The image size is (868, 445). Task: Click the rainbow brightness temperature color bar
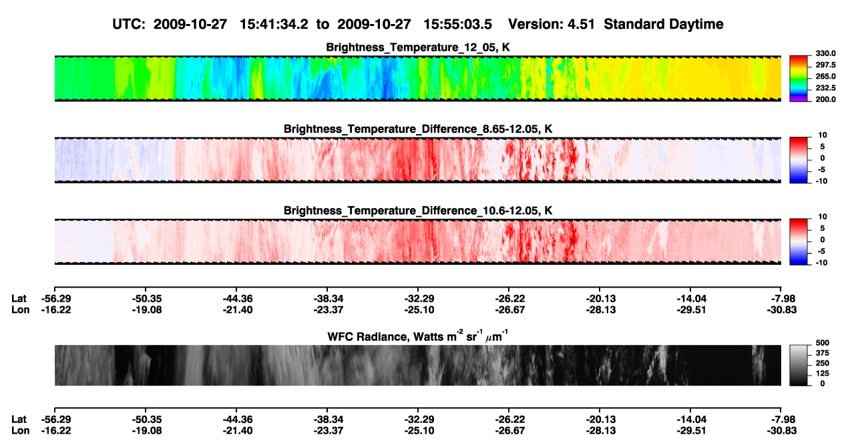[799, 78]
